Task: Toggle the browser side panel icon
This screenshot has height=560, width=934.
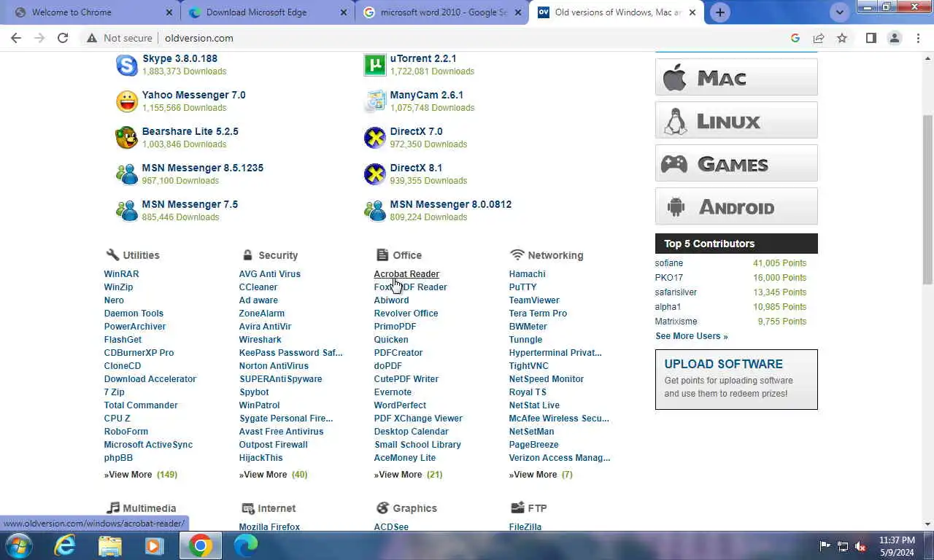Action: 871,38
